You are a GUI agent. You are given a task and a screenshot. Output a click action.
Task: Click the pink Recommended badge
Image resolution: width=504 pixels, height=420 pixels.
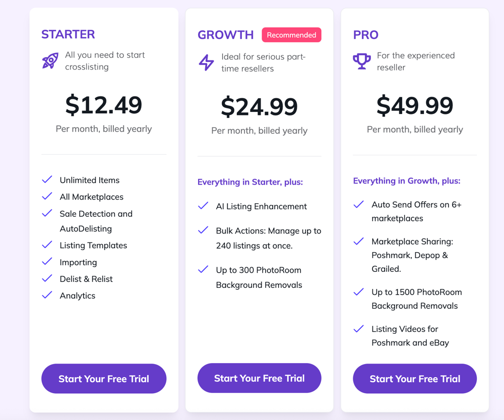click(291, 35)
